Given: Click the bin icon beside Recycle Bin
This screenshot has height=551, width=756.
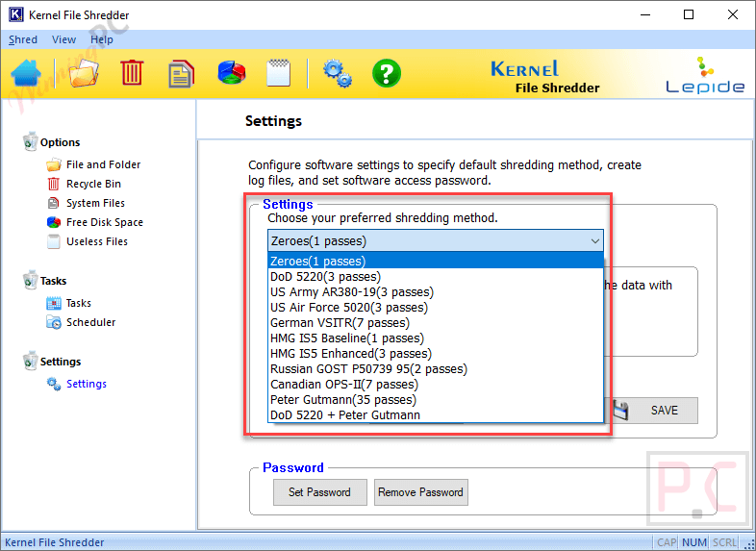Looking at the screenshot, I should tap(54, 184).
